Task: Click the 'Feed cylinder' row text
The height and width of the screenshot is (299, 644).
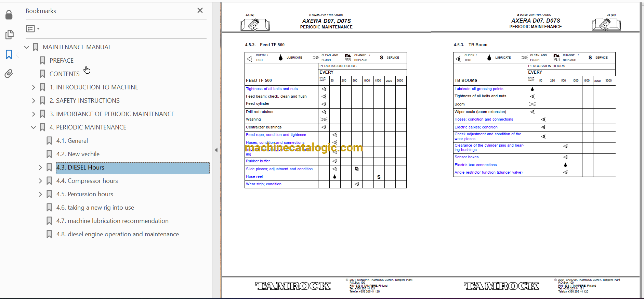Action: point(258,103)
